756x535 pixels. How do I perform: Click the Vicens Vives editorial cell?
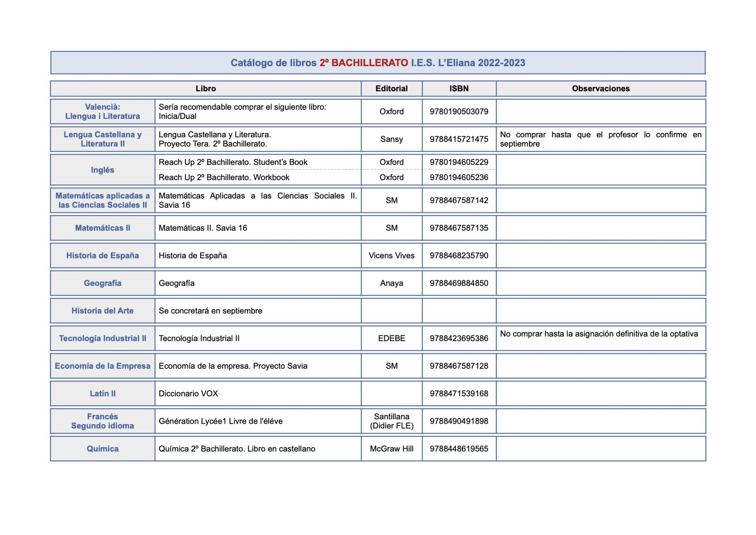point(391,256)
